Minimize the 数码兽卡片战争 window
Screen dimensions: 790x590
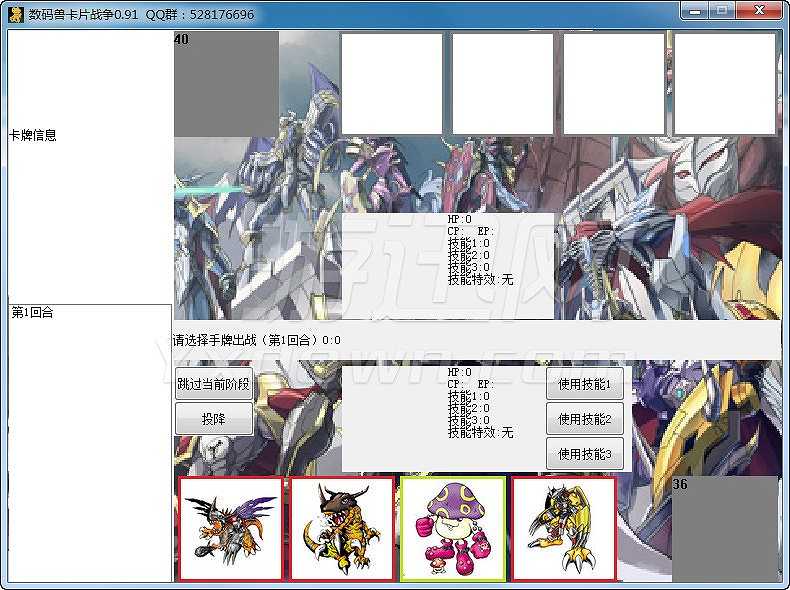(695, 11)
